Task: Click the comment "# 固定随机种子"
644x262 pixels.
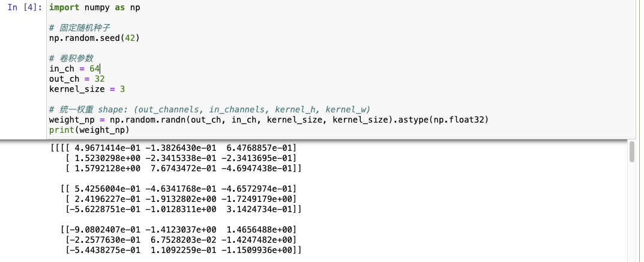Action: pos(80,28)
